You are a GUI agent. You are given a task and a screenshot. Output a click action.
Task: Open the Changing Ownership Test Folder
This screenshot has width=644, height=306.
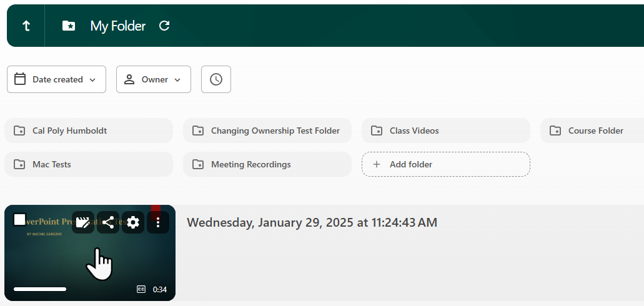click(267, 131)
